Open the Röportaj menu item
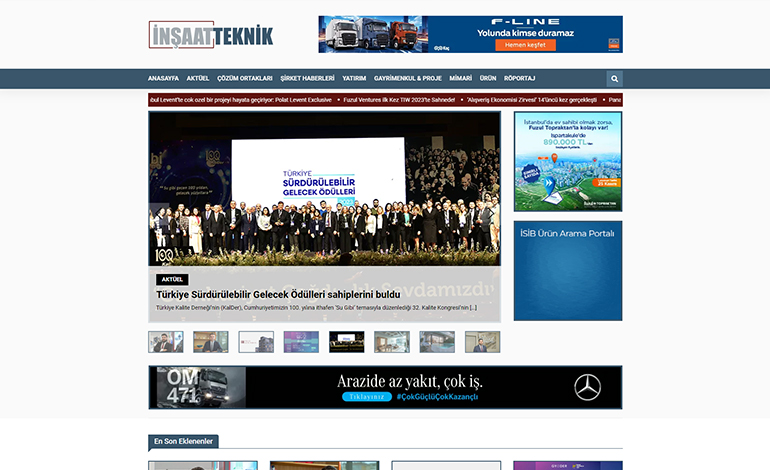This screenshot has height=470, width=770. (519, 78)
